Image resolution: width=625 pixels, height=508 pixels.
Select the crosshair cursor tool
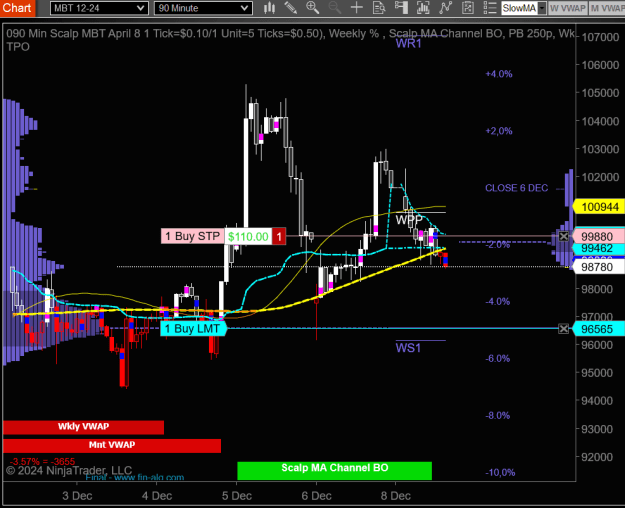pyautogui.click(x=357, y=8)
